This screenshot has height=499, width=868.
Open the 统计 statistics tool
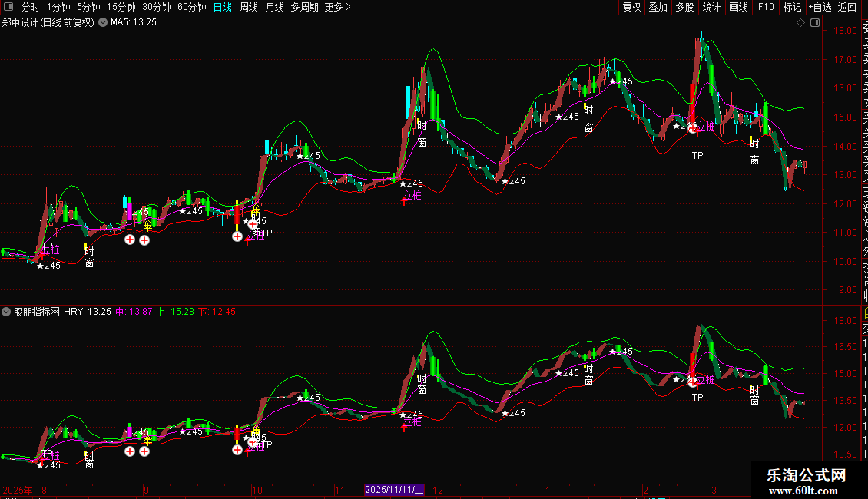tap(711, 7)
